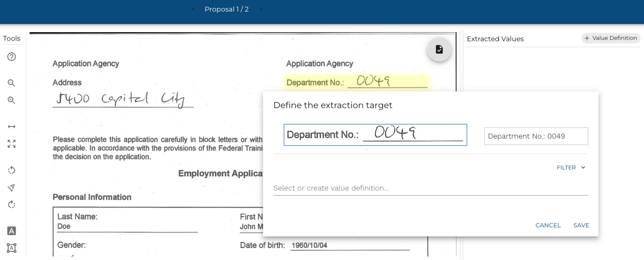This screenshot has height=260, width=644.
Task: Edit the 'Department No.: 0049' text field
Action: click(x=536, y=136)
